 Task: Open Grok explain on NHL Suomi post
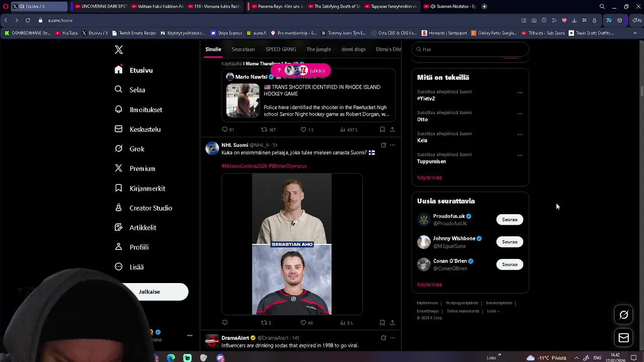point(383,145)
